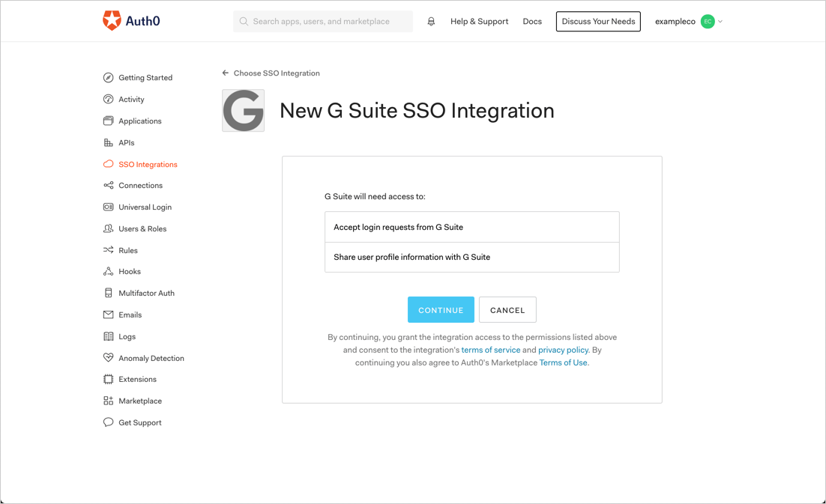
Task: Click the back arrow beside Choose SSO Integration
Action: click(x=225, y=73)
